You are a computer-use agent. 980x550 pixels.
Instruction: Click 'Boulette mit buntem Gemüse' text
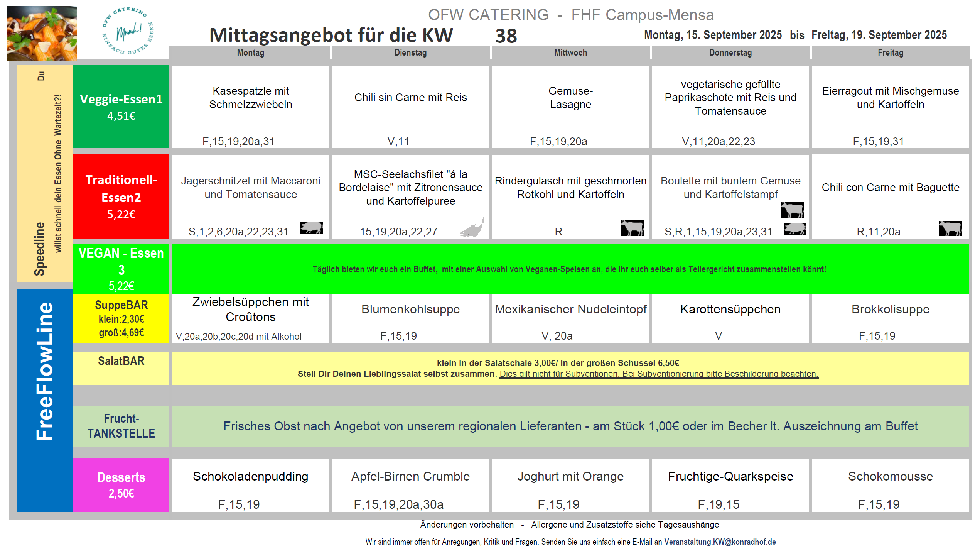pos(730,188)
